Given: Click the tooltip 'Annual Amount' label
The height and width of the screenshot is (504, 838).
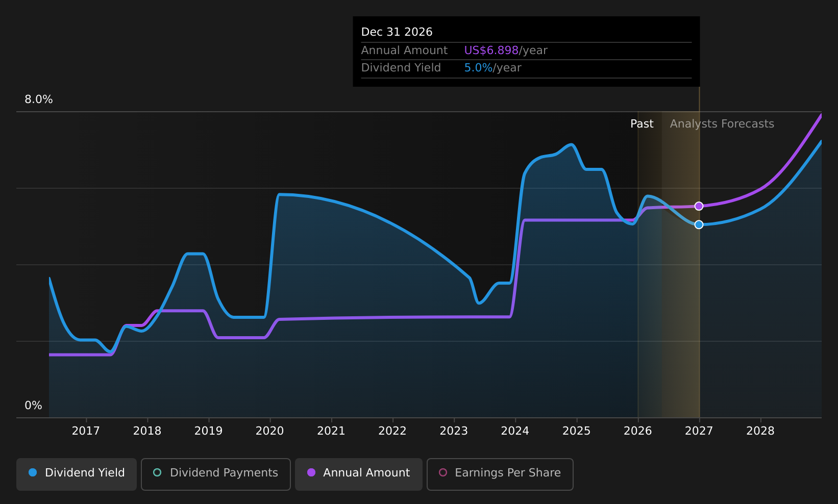Looking at the screenshot, I should tap(404, 51).
